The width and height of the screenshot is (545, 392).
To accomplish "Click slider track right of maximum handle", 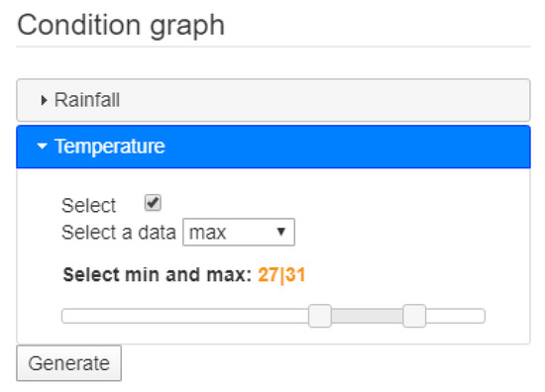I will point(456,316).
